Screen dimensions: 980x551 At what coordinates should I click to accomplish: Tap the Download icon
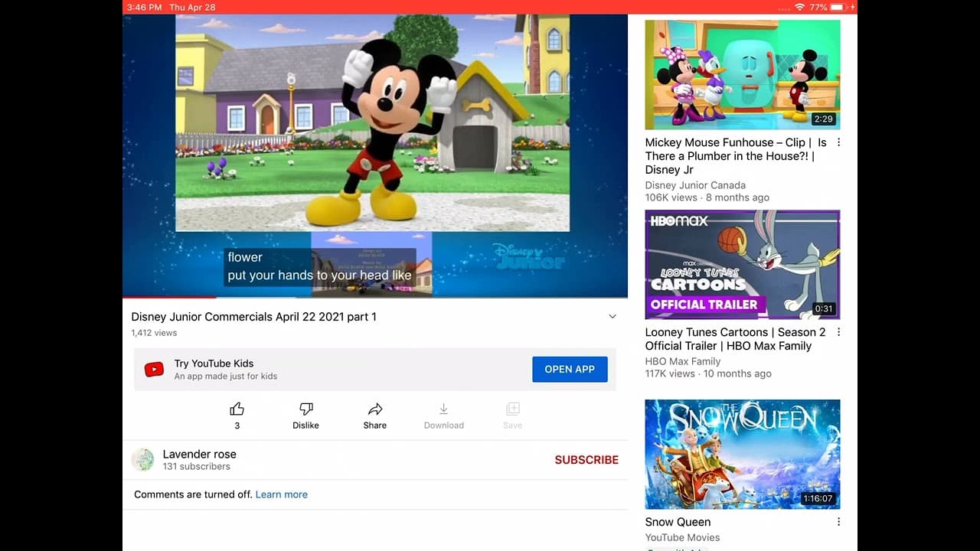pos(443,409)
